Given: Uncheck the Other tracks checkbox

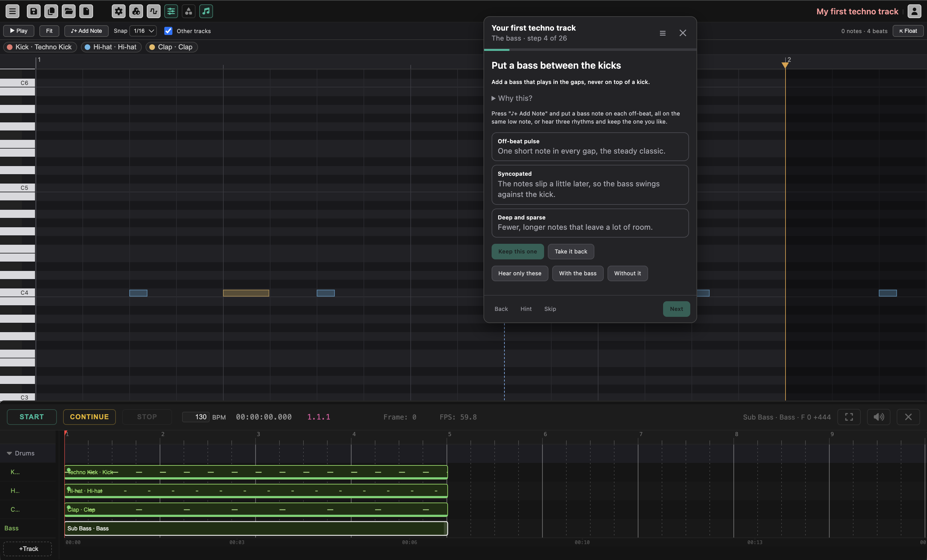Looking at the screenshot, I should point(168,31).
